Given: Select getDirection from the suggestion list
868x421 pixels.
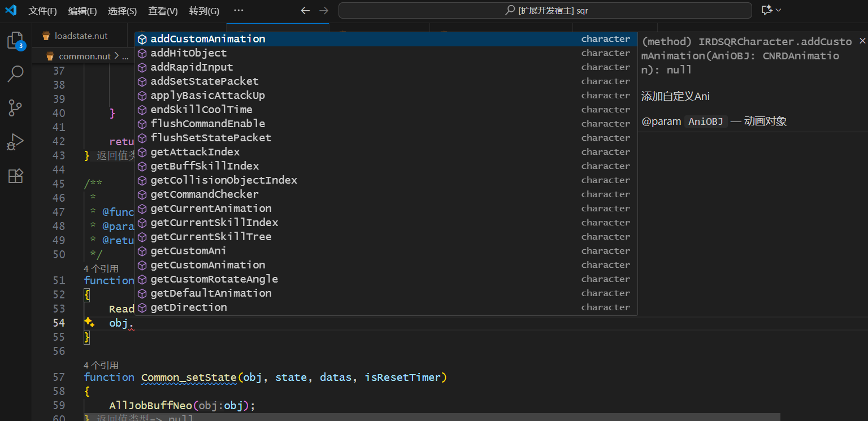Looking at the screenshot, I should point(188,307).
